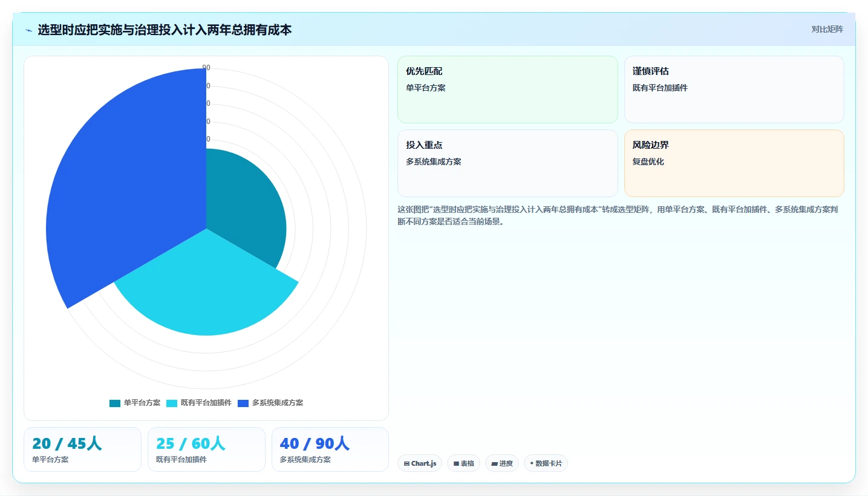Click the 数据卡片 tag icon
The width and height of the screenshot is (868, 496).
coord(532,463)
